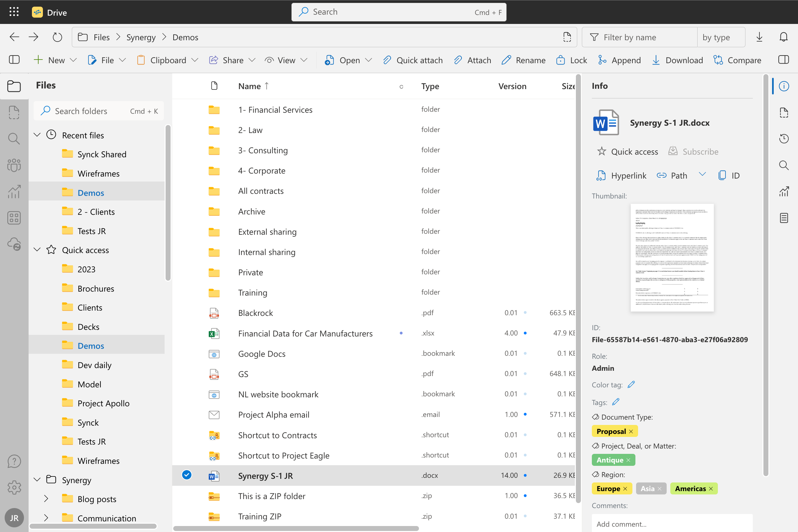Open the dashboard grid icon in the left rail
Screen dimensions: 798x532
point(14,218)
